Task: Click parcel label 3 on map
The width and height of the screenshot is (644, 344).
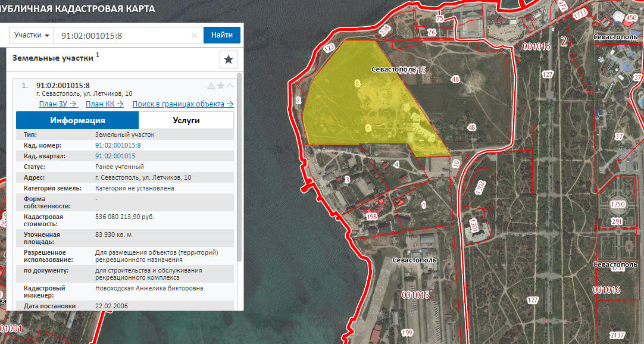Action: coord(347,180)
